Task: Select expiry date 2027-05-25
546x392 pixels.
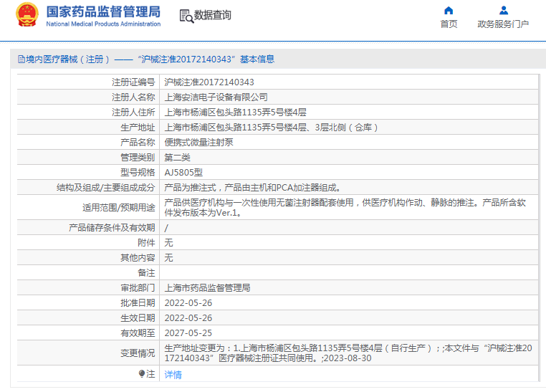Action: pos(188,333)
